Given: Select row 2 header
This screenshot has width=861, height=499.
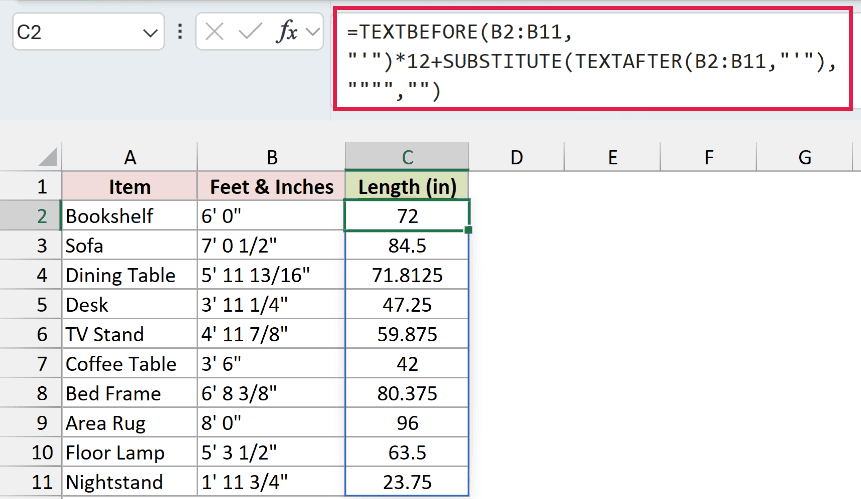Looking at the screenshot, I should [31, 216].
